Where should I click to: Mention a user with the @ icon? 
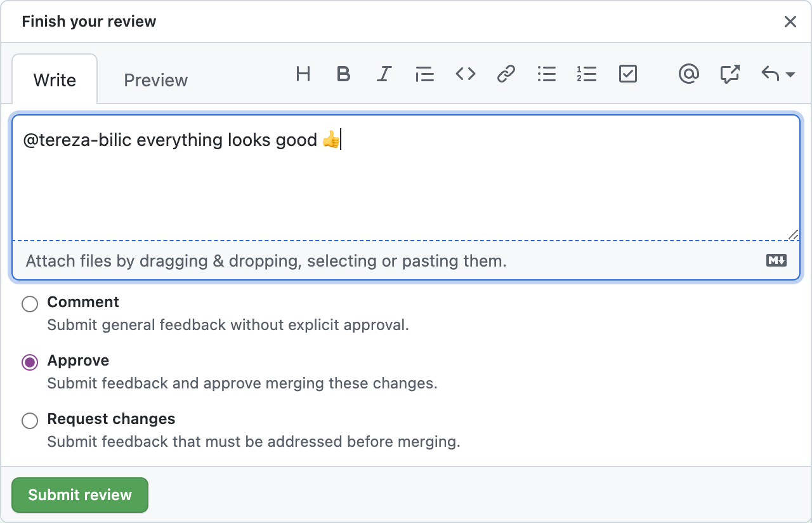click(x=688, y=74)
